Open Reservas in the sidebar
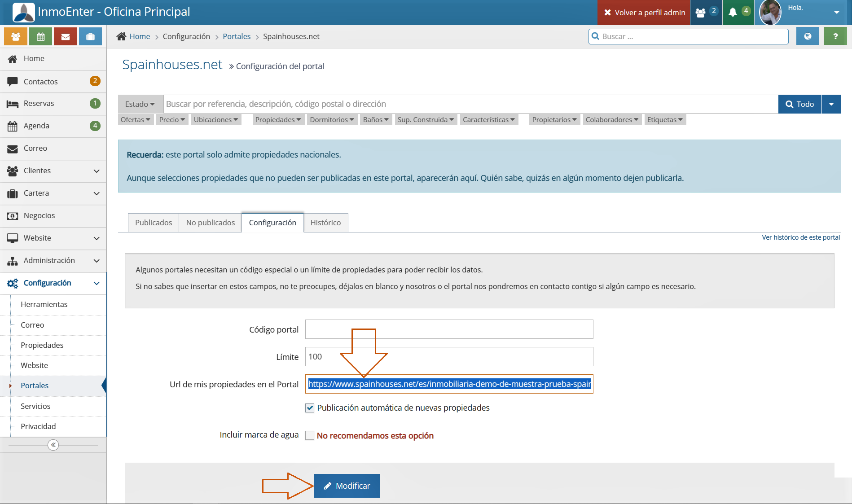The height and width of the screenshot is (504, 852). [53, 104]
